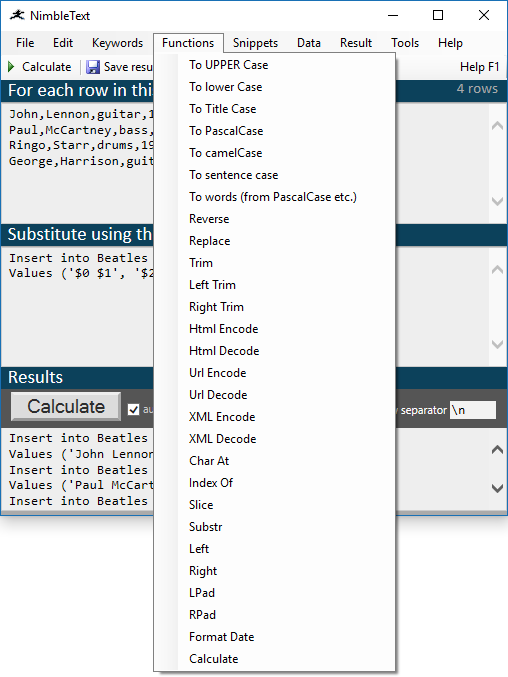Open the Tools menu
This screenshot has height=677, width=508.
(x=405, y=43)
